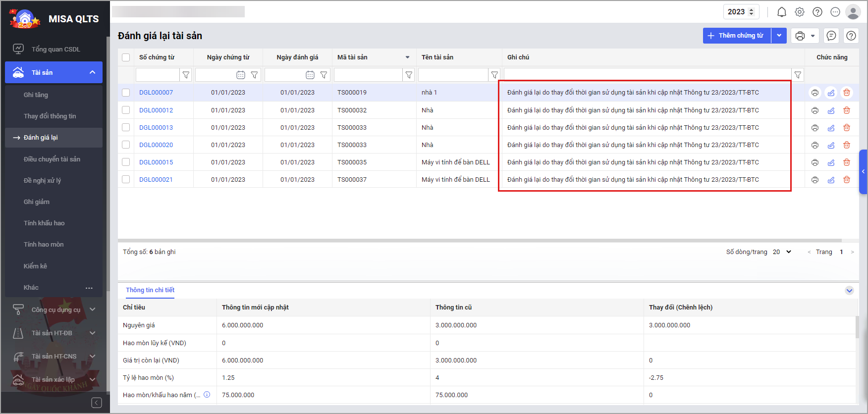Change rows per page dropdown showing 20
Viewport: 868px width, 414px height.
(782, 252)
